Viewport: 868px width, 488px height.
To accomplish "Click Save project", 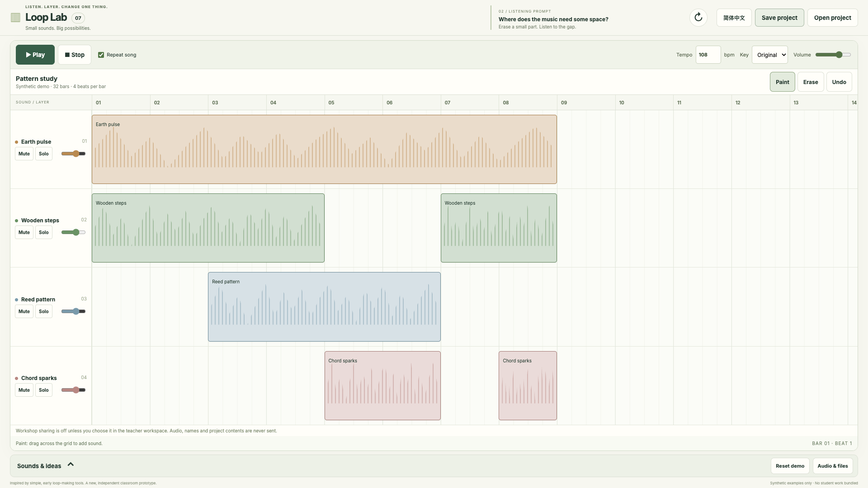I will point(779,18).
